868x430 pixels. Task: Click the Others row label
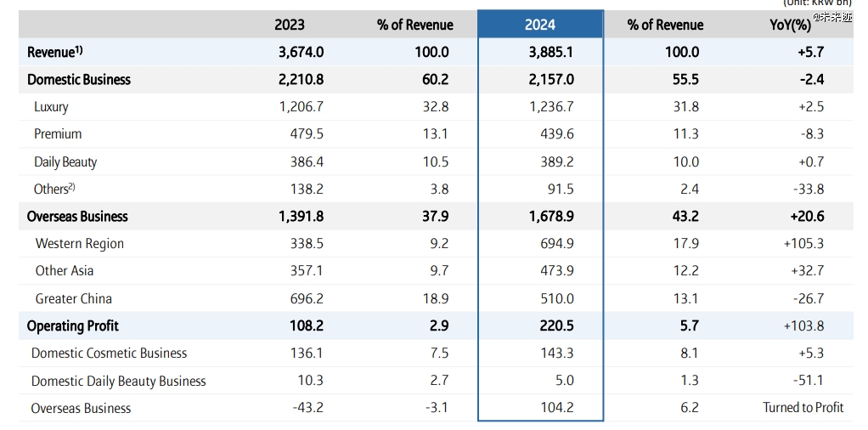pyautogui.click(x=54, y=189)
